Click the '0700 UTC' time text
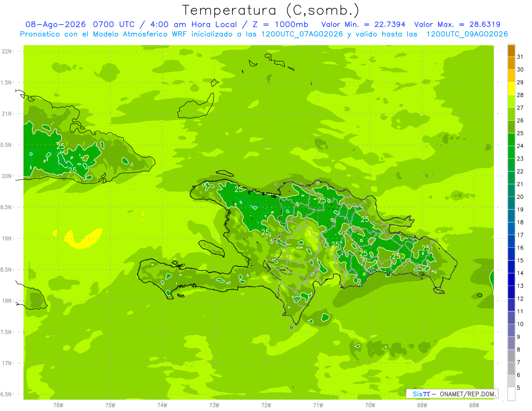 tap(115, 24)
